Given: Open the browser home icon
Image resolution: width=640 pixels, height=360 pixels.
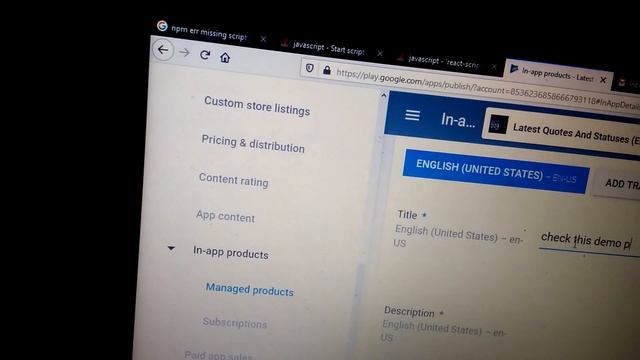Looking at the screenshot, I should 224,58.
